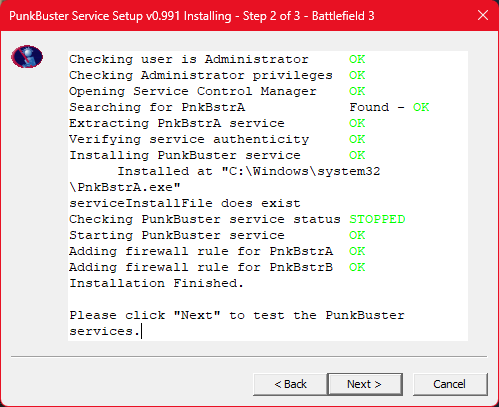499x407 pixels.
Task: Click the OK next to "Extracting PnkBstrA service"
Action: coord(357,123)
